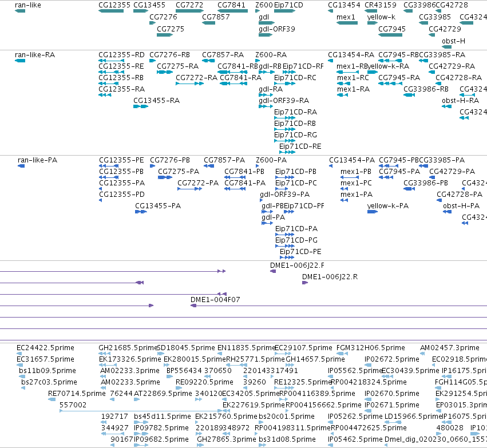Open the gdl-ORF39-RA transcript label

tap(284, 101)
